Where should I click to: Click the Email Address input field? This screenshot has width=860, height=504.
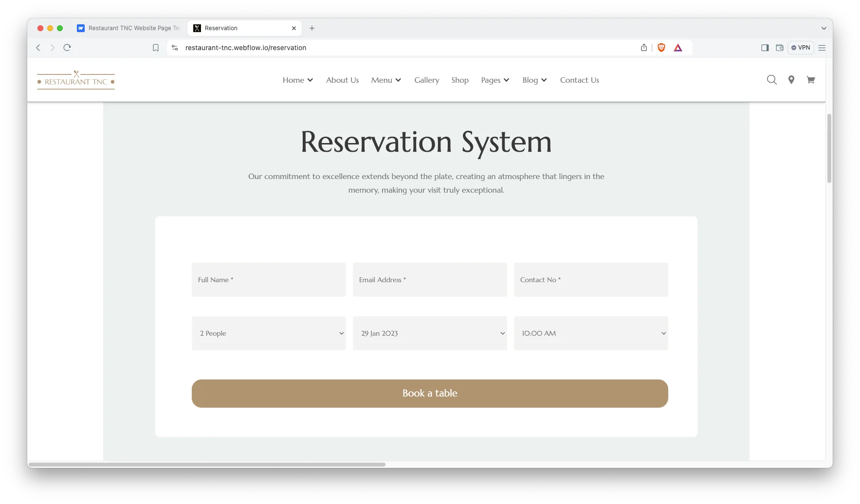tap(430, 280)
